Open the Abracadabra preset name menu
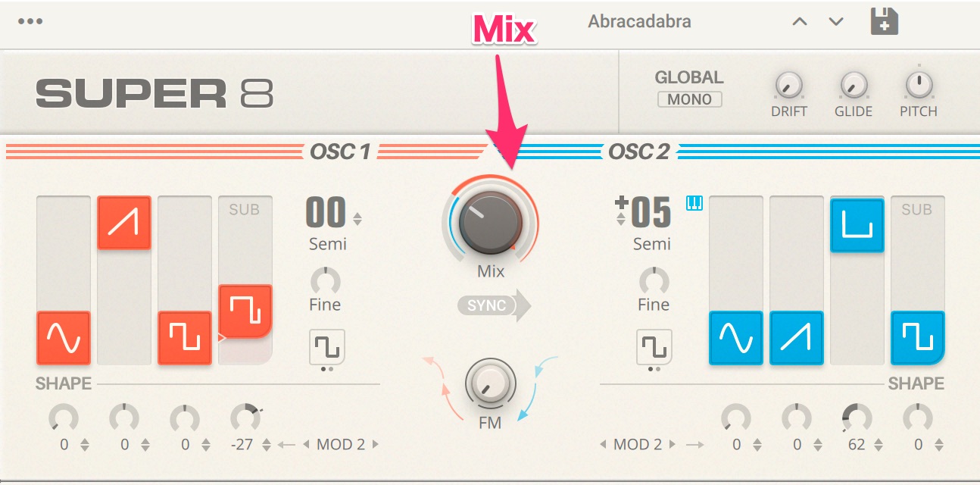The image size is (980, 485). tap(639, 21)
